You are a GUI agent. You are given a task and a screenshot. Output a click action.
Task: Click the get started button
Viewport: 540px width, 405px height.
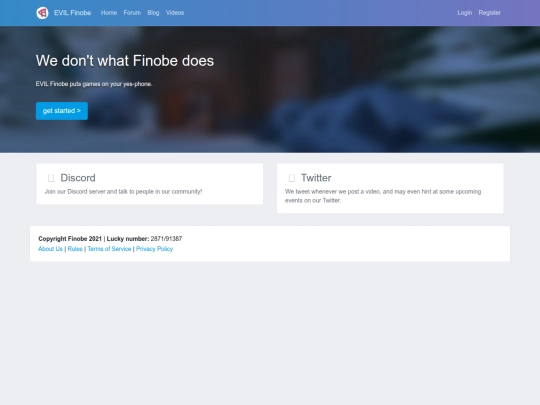pyautogui.click(x=62, y=111)
